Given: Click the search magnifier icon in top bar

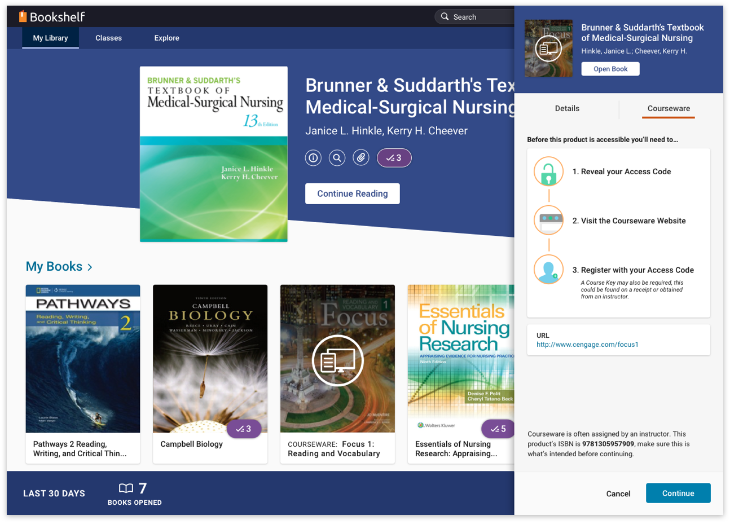Looking at the screenshot, I should (x=444, y=17).
